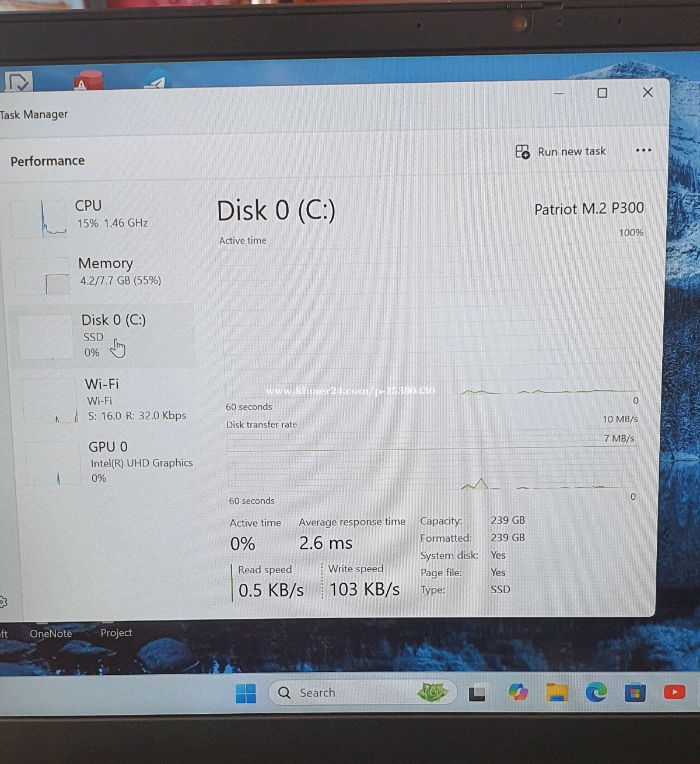Open Task View from the taskbar
This screenshot has height=764, width=700.
477,693
